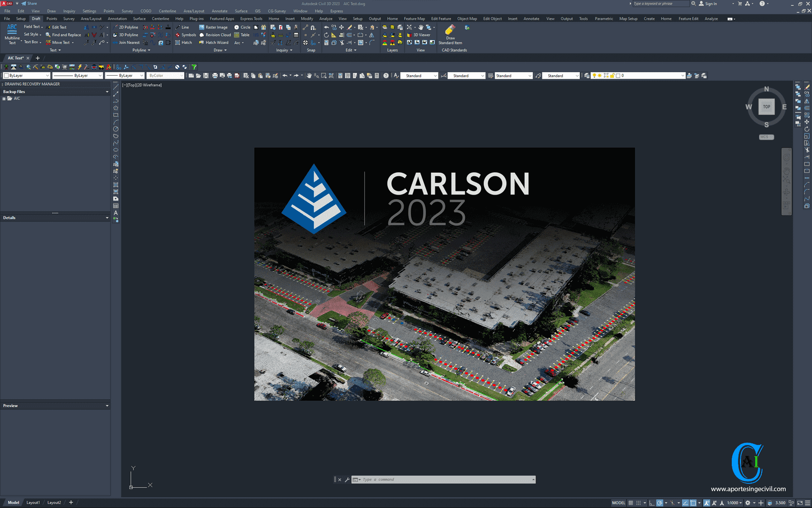Click the keyword search field
Screen dimensions: 812x508
point(661,4)
